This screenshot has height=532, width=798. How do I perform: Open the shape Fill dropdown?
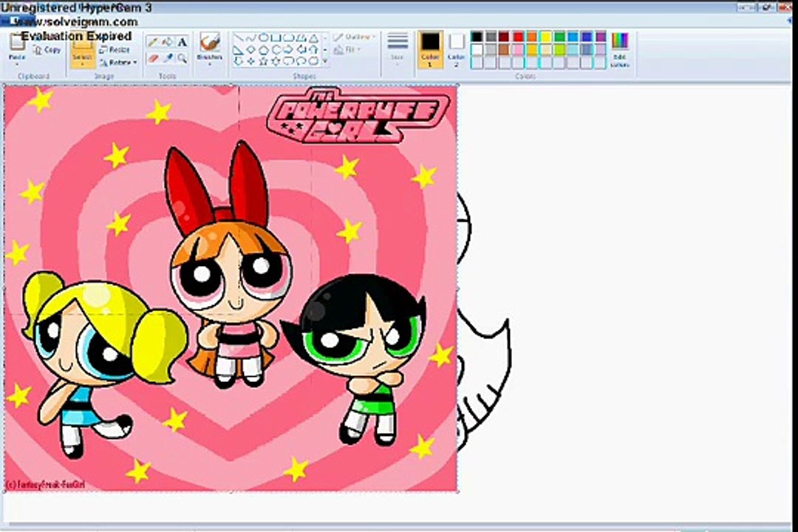[347, 50]
